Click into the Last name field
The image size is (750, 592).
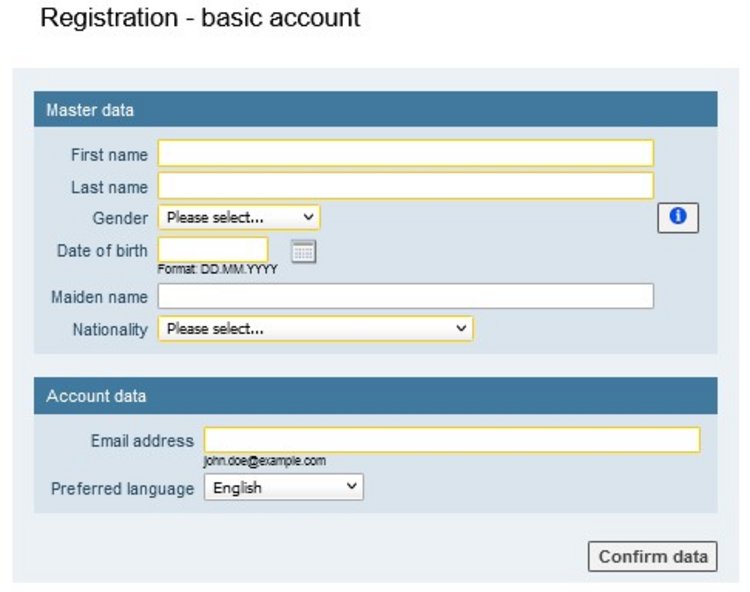(x=406, y=186)
